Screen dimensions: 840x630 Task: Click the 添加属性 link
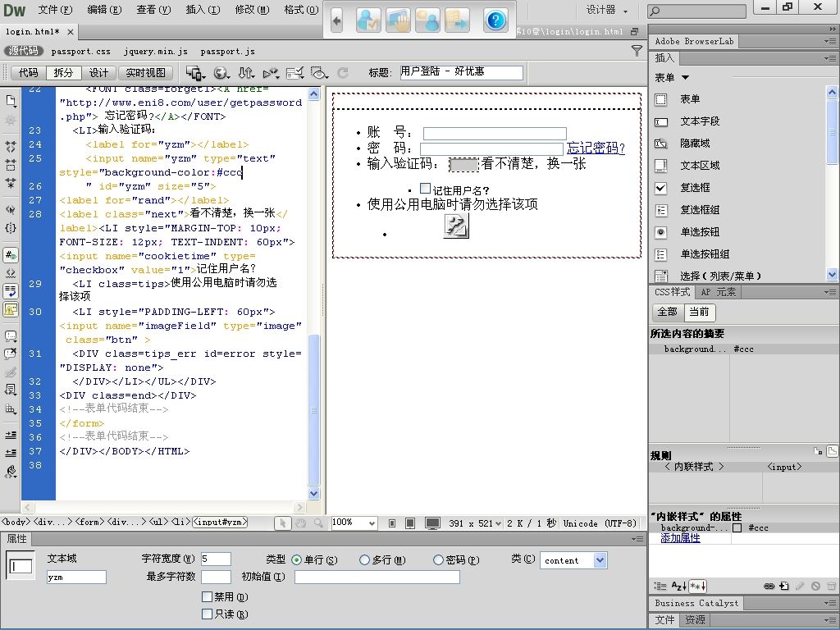tap(680, 538)
